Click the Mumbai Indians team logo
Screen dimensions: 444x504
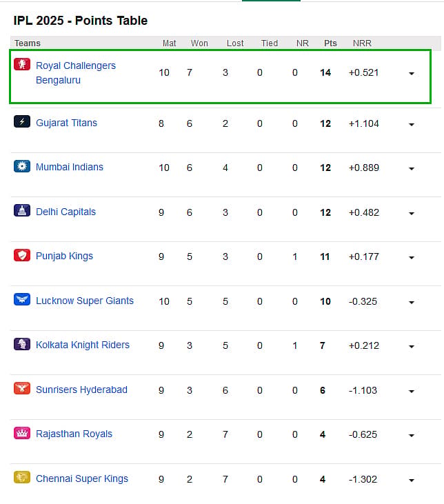point(22,166)
